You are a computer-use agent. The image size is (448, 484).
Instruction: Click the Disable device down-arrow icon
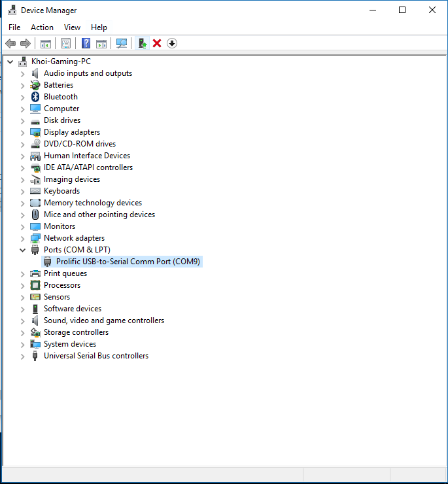pyautogui.click(x=172, y=44)
